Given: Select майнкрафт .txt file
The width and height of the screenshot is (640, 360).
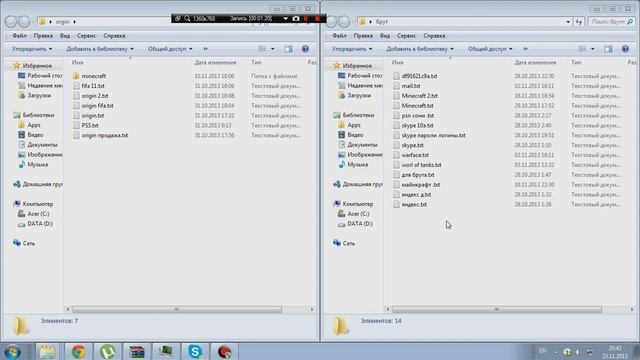Looking at the screenshot, I should [x=420, y=184].
